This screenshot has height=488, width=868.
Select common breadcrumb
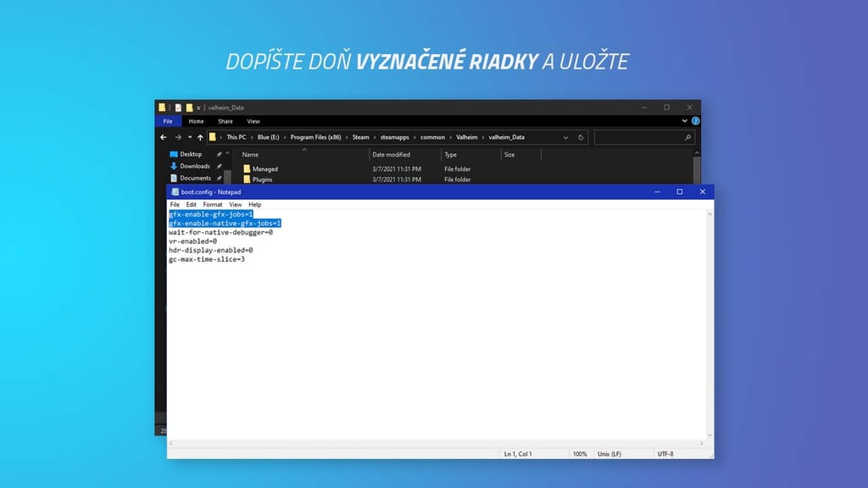click(432, 137)
